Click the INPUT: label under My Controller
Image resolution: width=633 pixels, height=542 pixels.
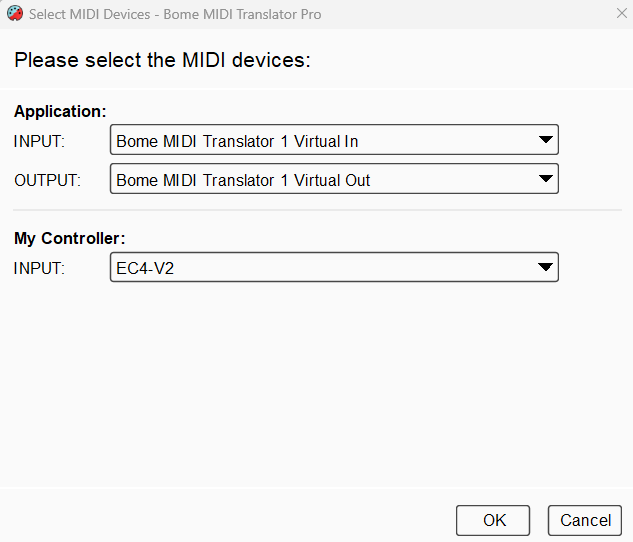[39, 268]
